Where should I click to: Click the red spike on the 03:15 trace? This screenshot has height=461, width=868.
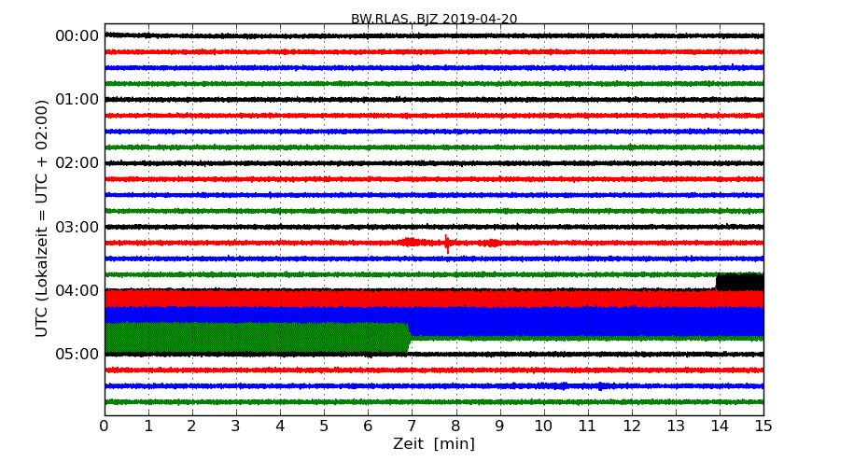pos(447,244)
